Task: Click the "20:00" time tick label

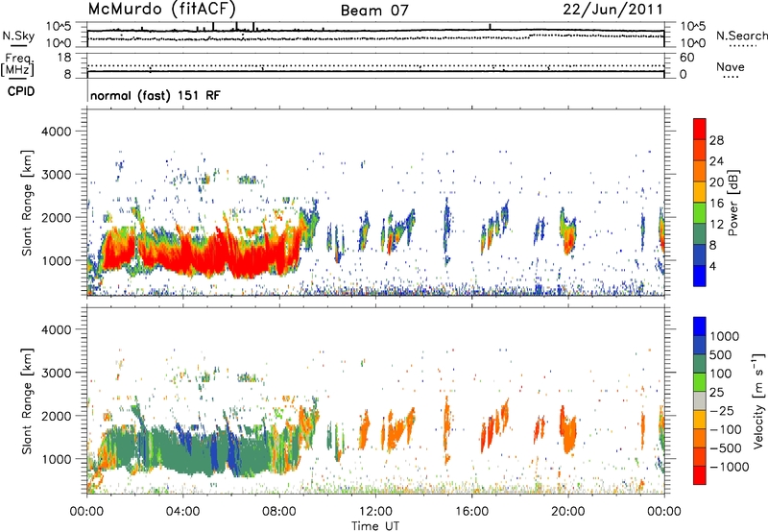Action: pos(568,512)
